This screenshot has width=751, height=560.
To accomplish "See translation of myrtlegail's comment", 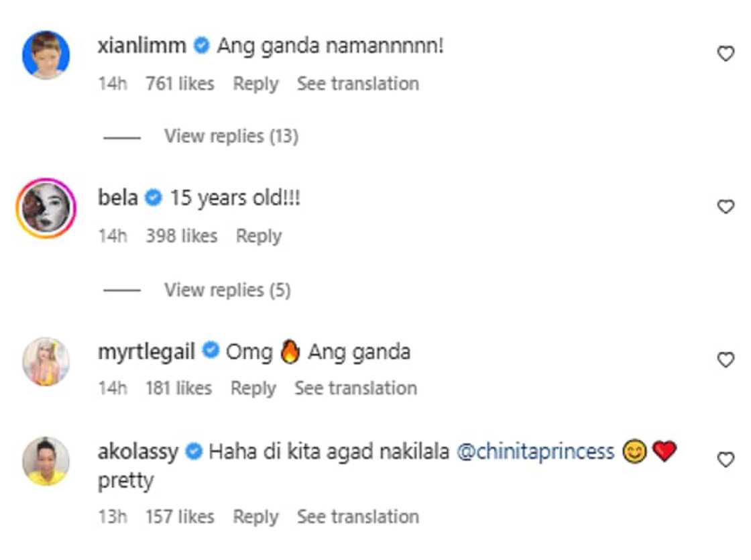I will point(356,388).
